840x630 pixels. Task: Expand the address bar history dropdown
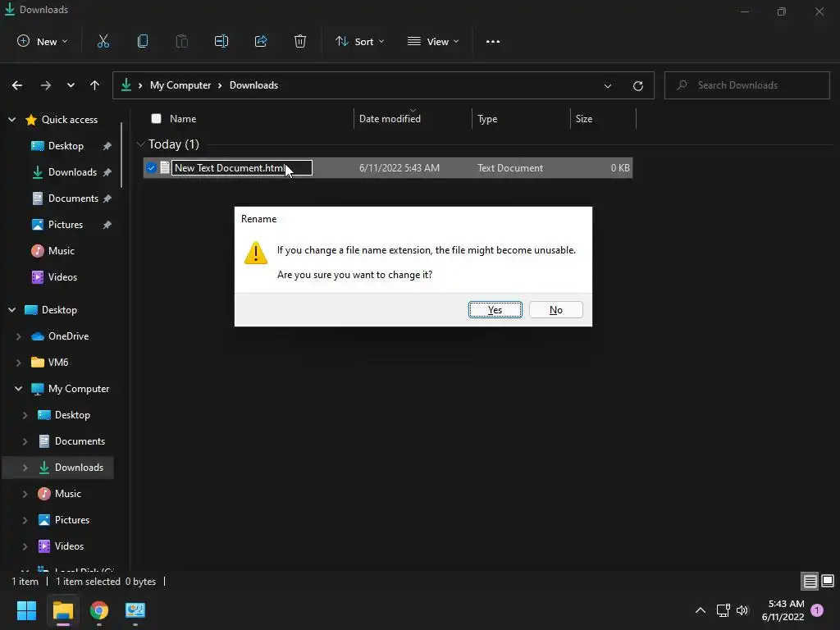coord(608,85)
